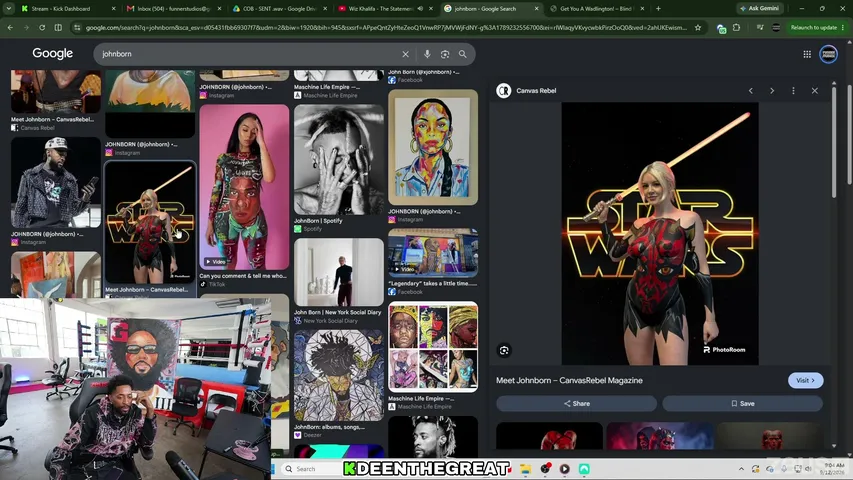Open the John Born New York Social Diary thumbnail
Image resolution: width=853 pixels, height=480 pixels.
(339, 272)
